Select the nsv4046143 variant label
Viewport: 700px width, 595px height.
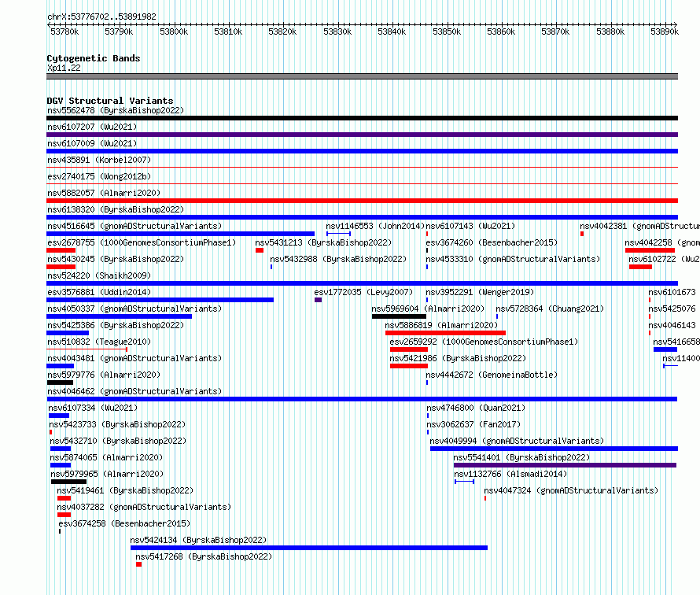(x=672, y=325)
